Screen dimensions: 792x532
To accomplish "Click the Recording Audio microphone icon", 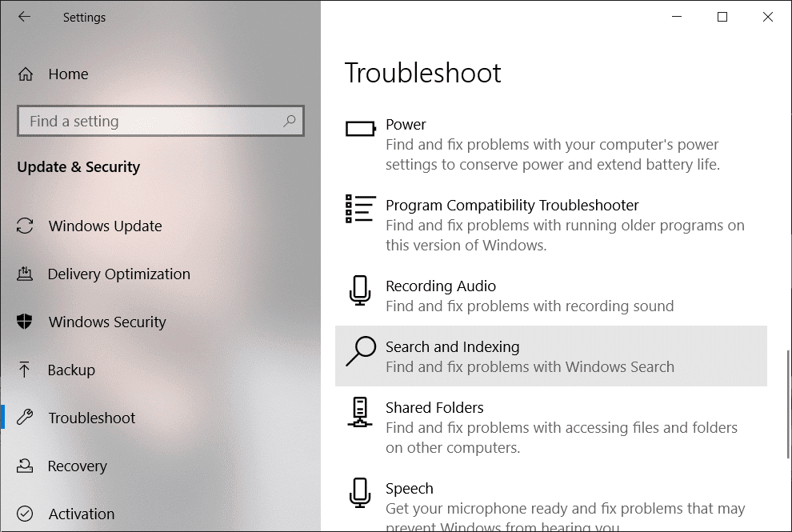I will point(360,290).
